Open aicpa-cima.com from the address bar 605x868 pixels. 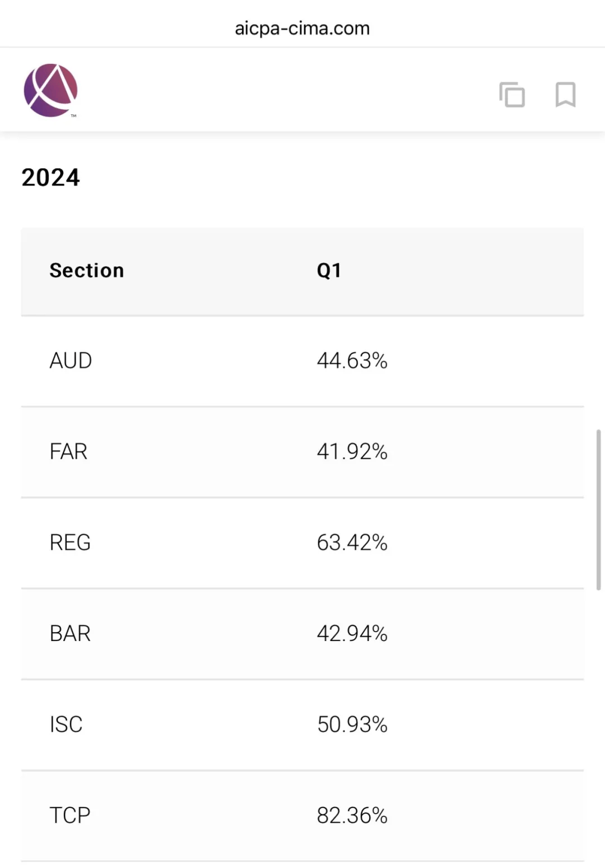click(302, 28)
